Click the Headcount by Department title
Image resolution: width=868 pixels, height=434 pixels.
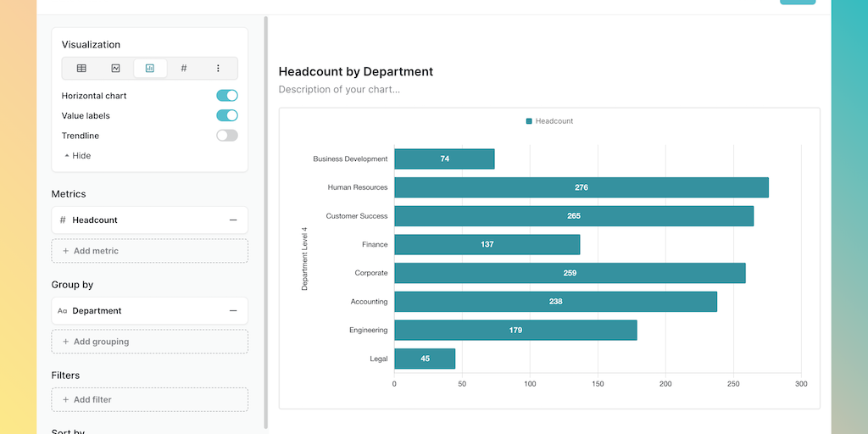(356, 72)
